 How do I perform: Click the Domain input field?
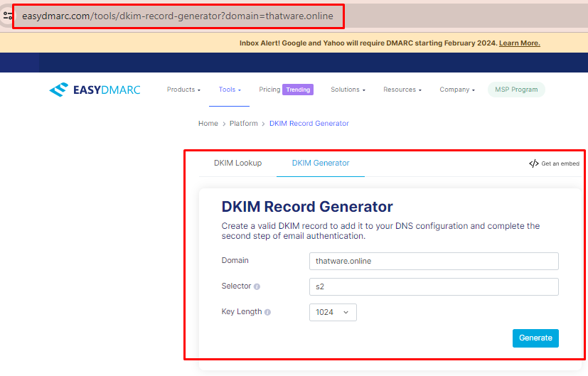tap(434, 262)
